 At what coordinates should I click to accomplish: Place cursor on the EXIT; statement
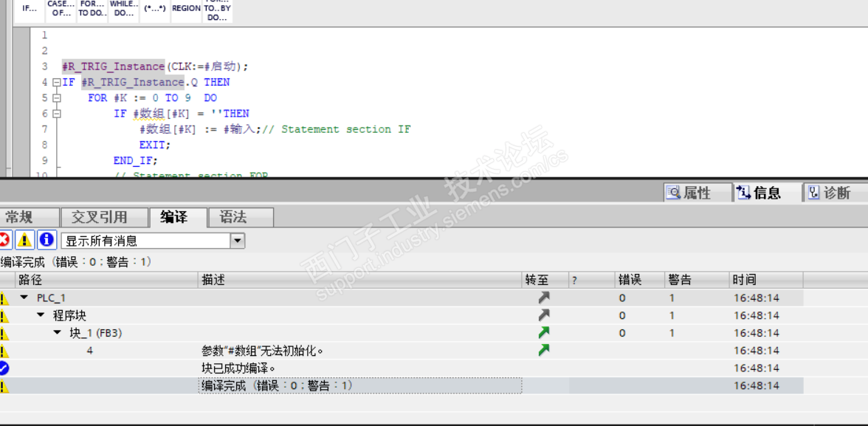155,145
